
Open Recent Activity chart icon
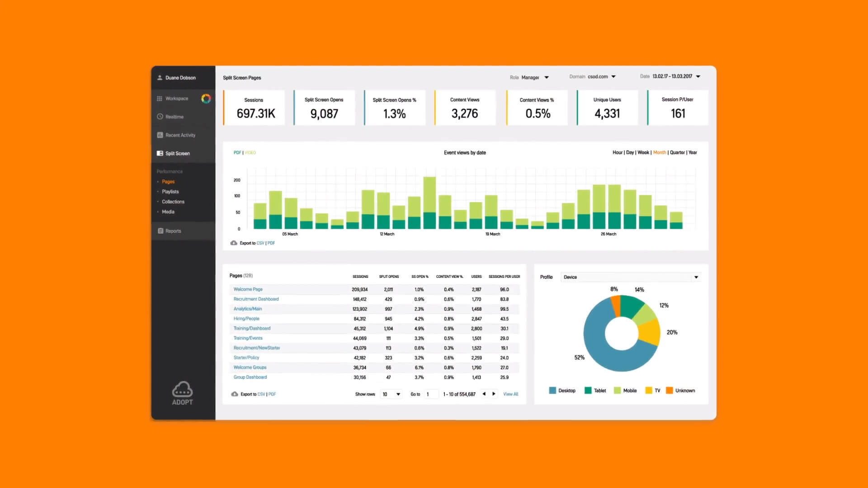coord(160,135)
